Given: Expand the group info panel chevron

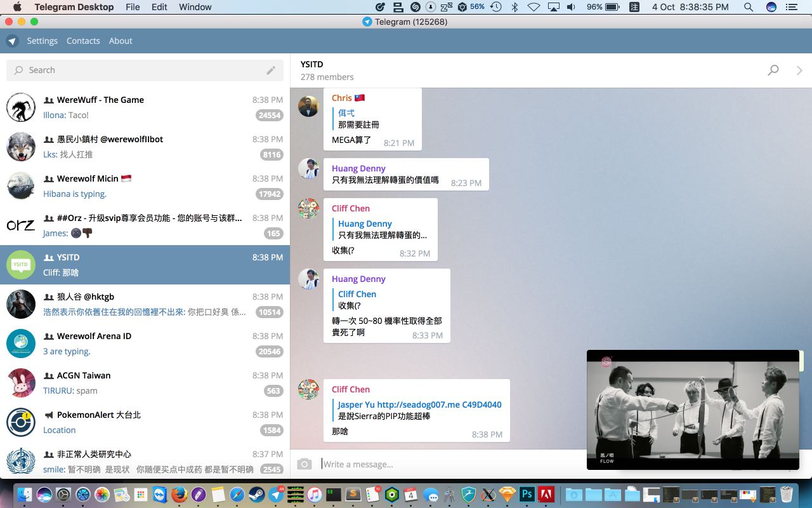Looking at the screenshot, I should (799, 70).
